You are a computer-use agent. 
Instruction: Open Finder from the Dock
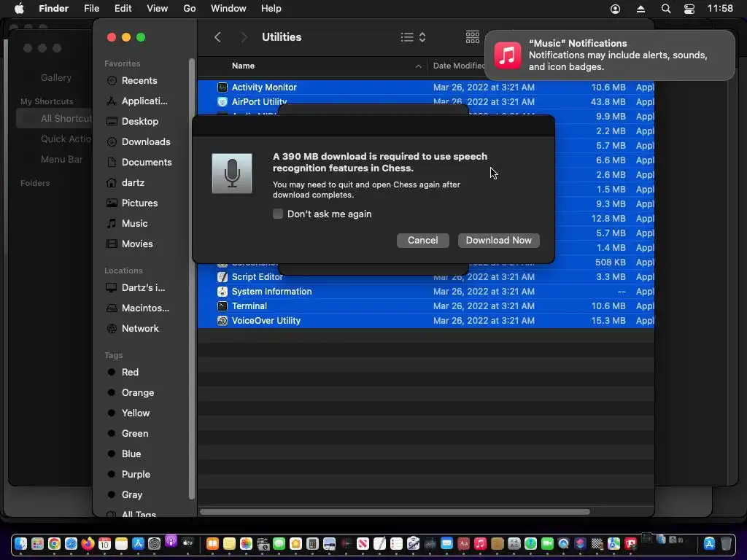pyautogui.click(x=20, y=543)
